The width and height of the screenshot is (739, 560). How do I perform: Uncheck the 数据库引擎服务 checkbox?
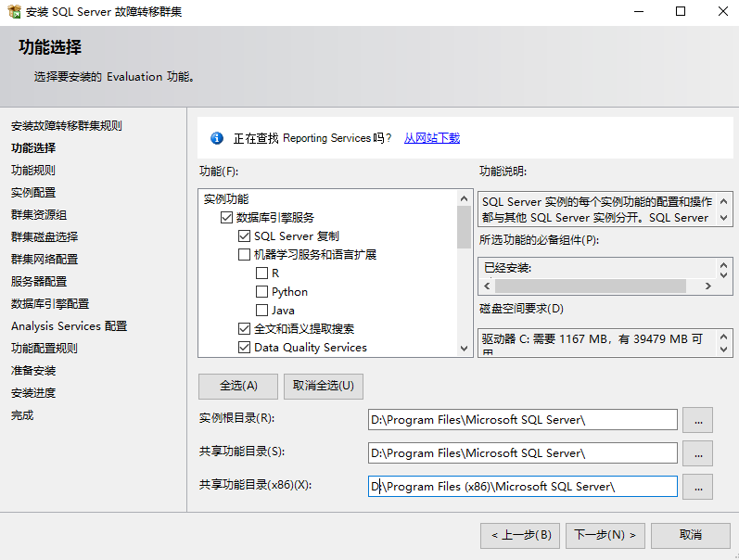click(226, 218)
